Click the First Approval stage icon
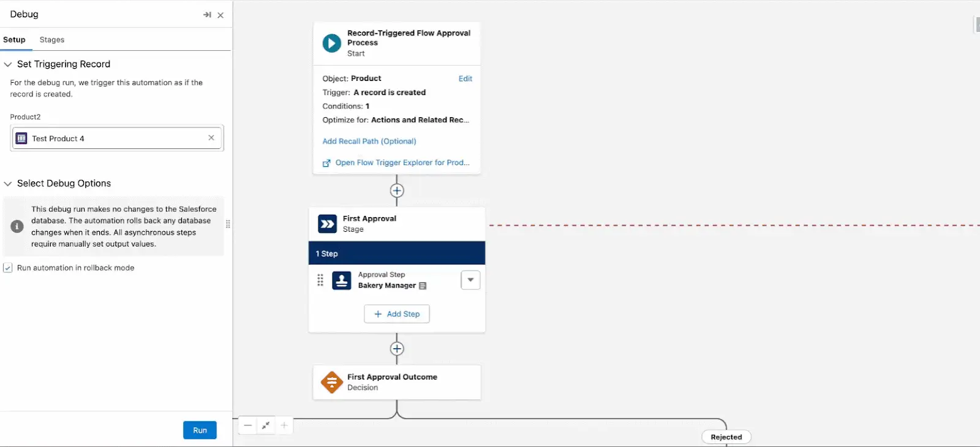Screen dimensions: 980x447 point(327,224)
